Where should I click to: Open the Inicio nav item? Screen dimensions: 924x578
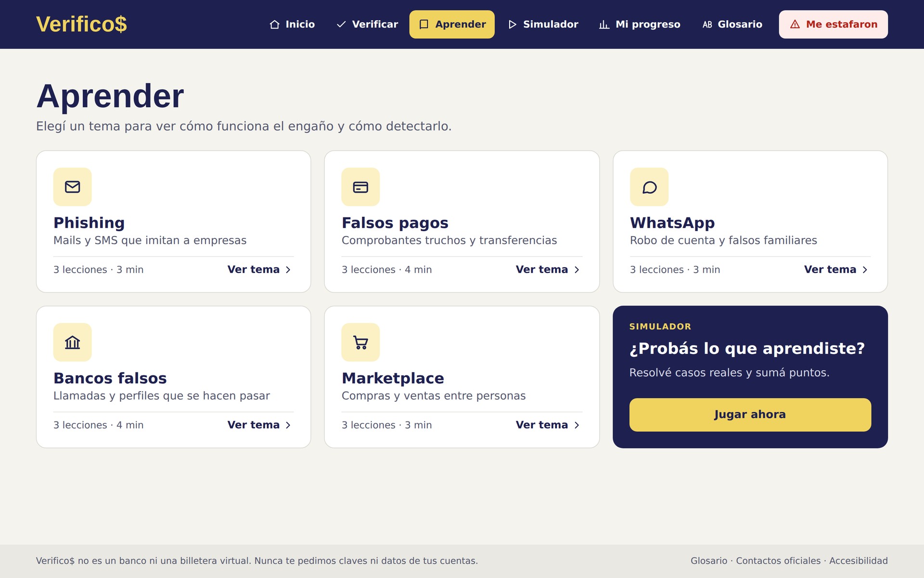[x=292, y=25]
